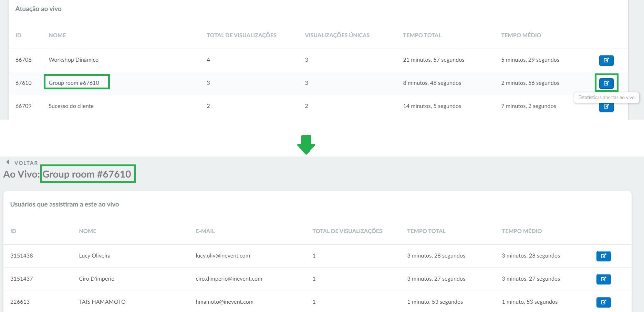Click 'Usuários que assistiram a este ao vivo' heading
This screenshot has width=644, height=312.
[x=64, y=204]
